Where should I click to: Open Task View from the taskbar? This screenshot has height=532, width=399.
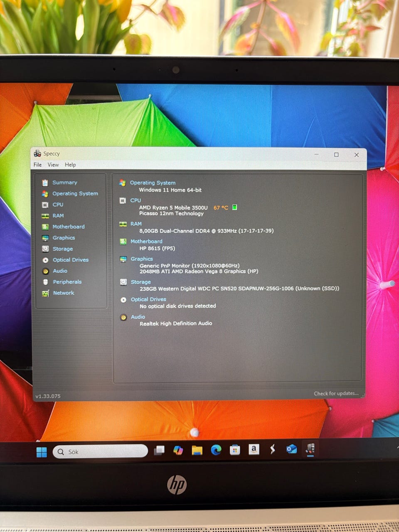pyautogui.click(x=159, y=451)
